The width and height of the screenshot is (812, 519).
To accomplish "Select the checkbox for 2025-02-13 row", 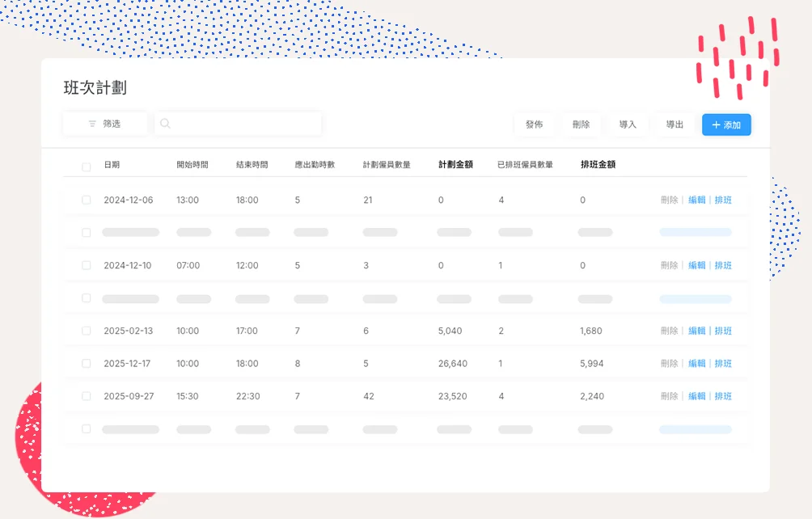I will pyautogui.click(x=87, y=331).
